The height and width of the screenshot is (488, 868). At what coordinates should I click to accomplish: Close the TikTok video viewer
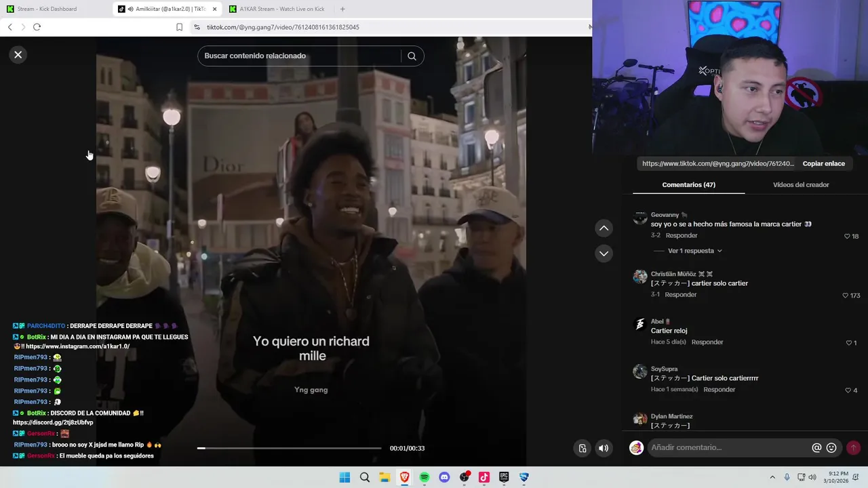(x=18, y=55)
